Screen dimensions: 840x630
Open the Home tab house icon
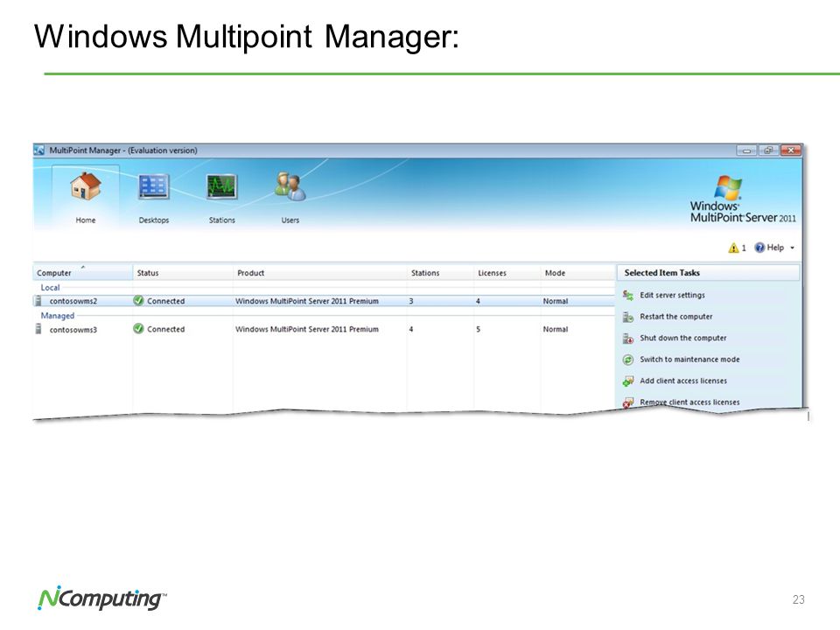tap(85, 185)
